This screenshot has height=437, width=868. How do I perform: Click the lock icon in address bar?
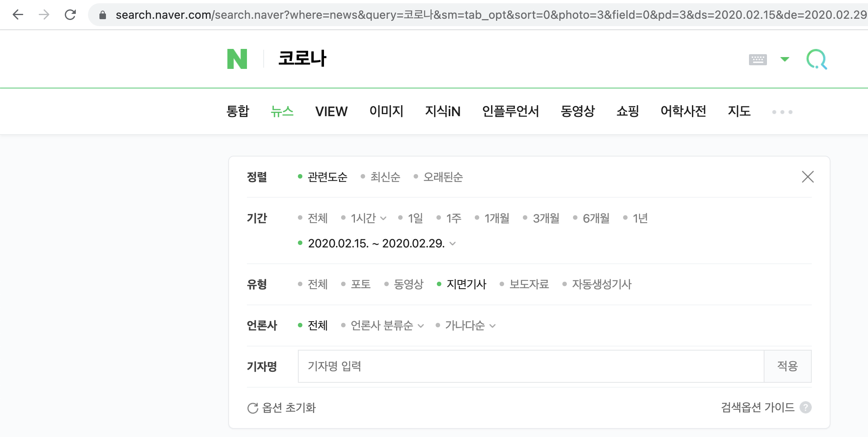click(103, 15)
